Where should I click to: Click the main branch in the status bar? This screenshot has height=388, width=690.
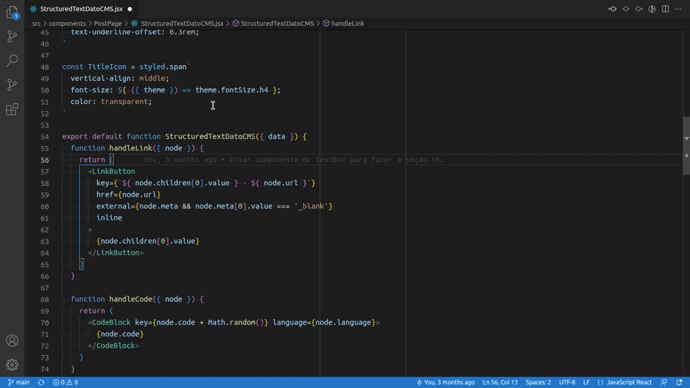click(18, 382)
